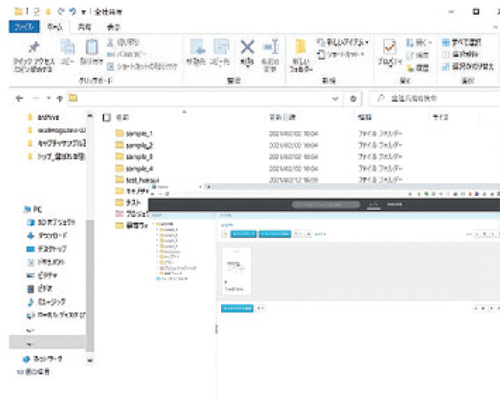Click Select all in the ribbon
This screenshot has height=400, width=500.
point(461,42)
